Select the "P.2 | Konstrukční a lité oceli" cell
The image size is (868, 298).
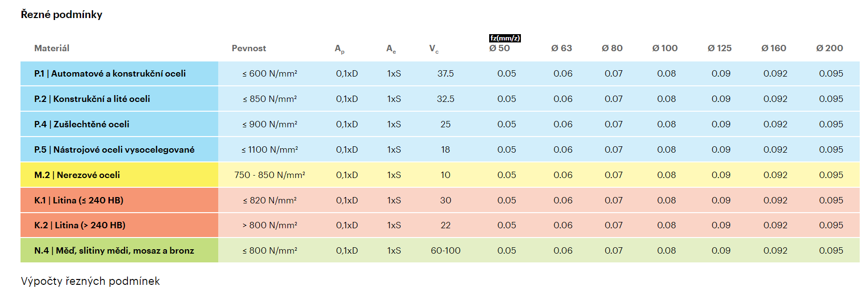pos(92,99)
